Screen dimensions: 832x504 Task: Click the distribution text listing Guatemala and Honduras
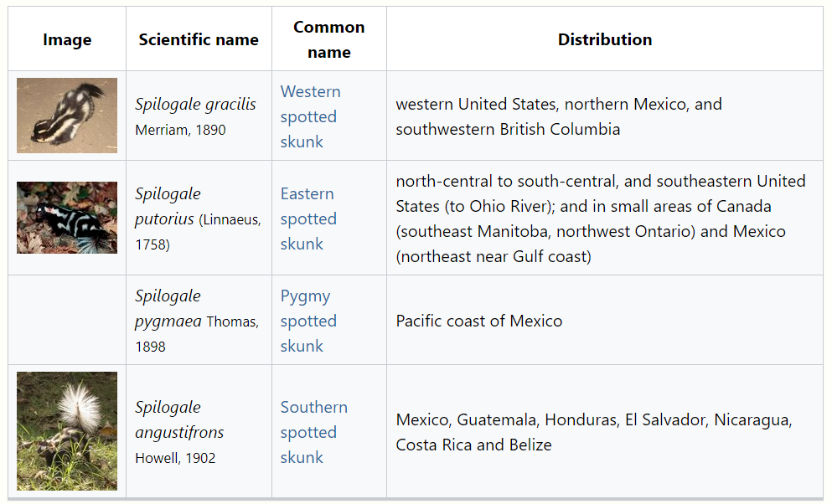click(593, 419)
